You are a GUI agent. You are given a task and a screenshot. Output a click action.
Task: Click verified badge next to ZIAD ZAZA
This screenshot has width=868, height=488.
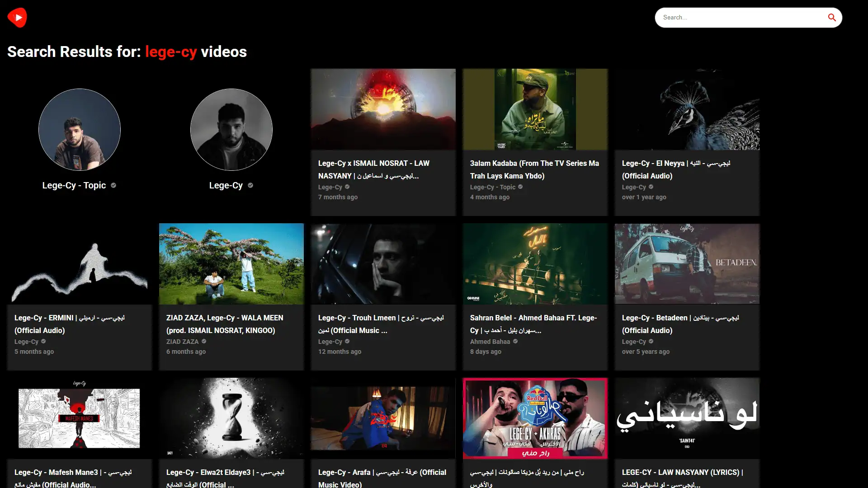pos(204,341)
